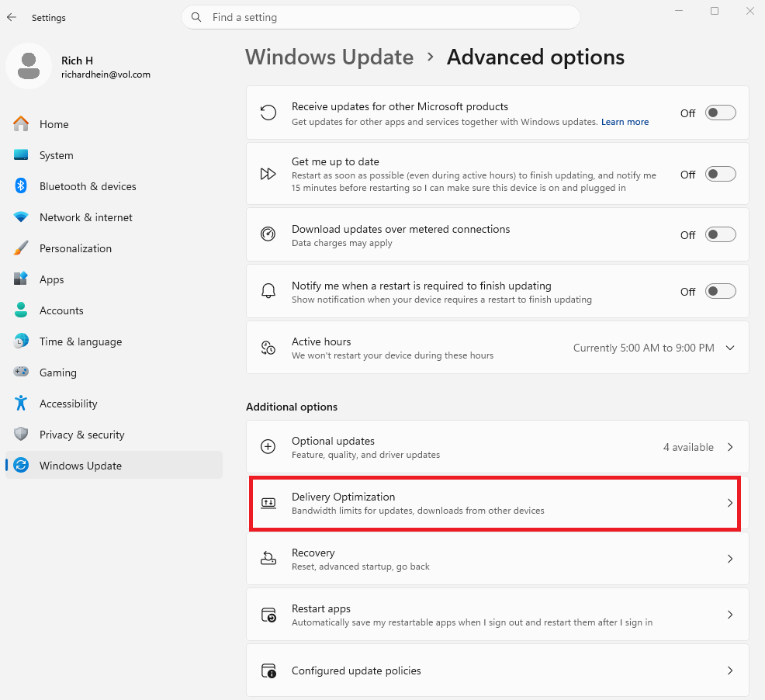Click the Restart apps title

tap(321, 608)
